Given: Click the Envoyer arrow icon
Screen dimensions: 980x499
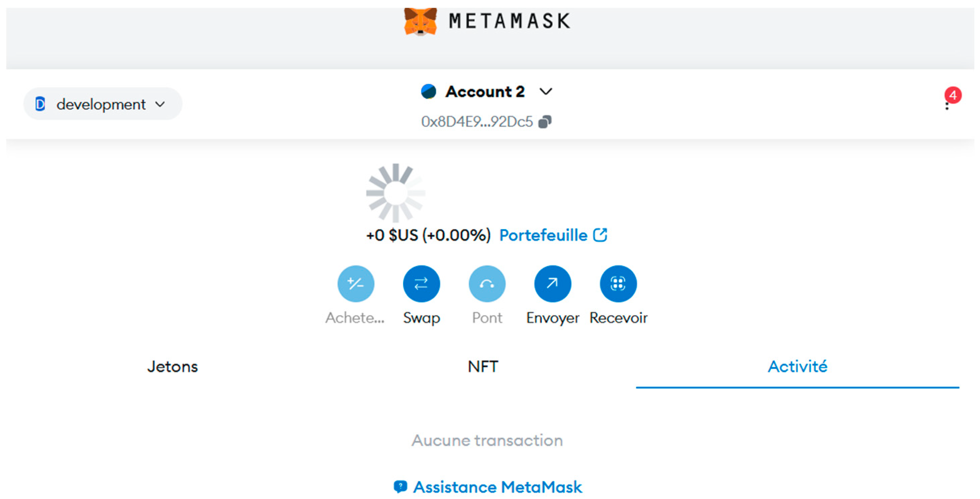Looking at the screenshot, I should pos(552,284).
